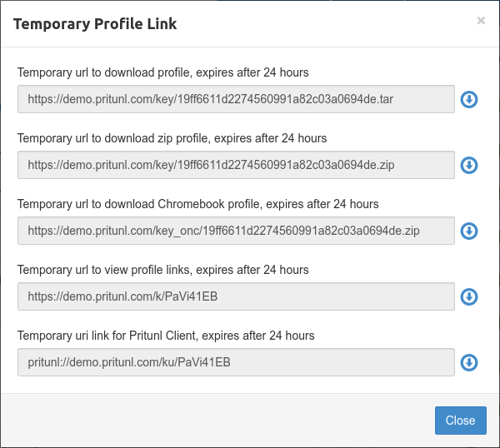500x448 pixels.
Task: Click the Temporary Profile Link heading
Action: tap(95, 24)
